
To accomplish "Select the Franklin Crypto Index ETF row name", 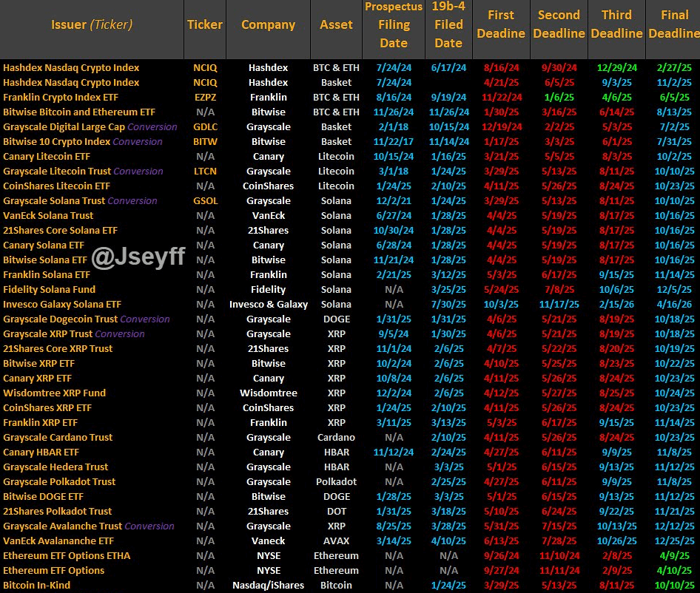I will click(x=61, y=98).
